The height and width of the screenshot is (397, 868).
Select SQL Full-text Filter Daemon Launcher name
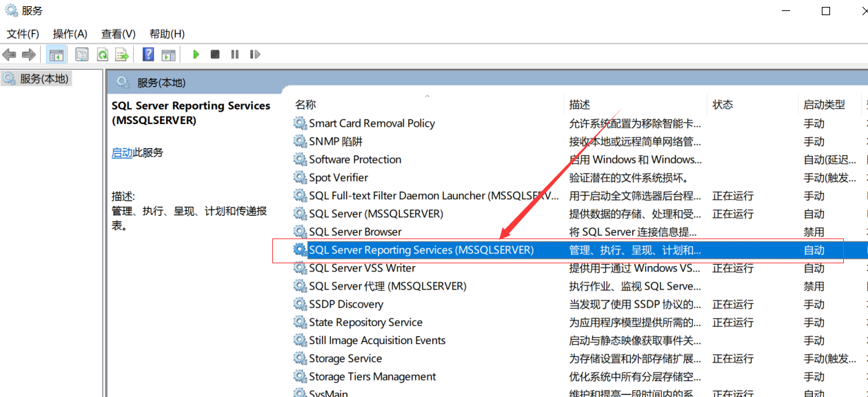434,196
